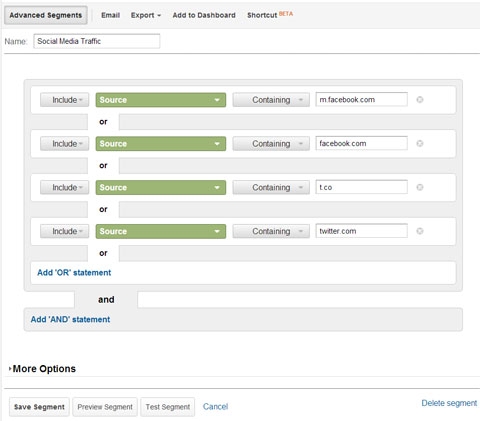480x421 pixels.
Task: Remove the m.facebook.com condition row
Action: pos(420,100)
